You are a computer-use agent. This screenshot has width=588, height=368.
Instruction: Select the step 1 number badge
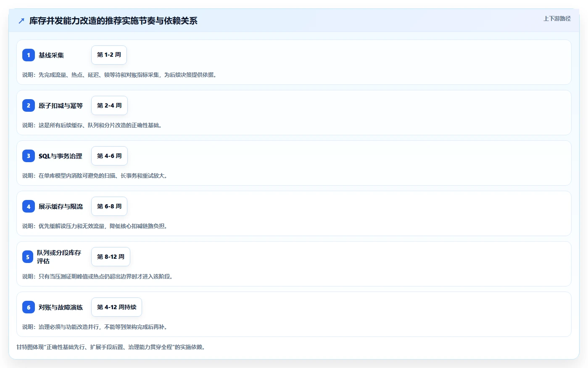click(29, 55)
